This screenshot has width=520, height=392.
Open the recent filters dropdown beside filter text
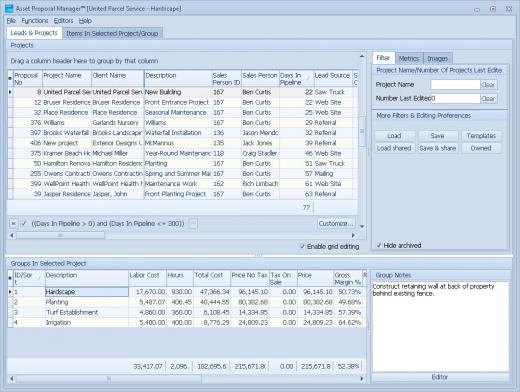coord(193,224)
